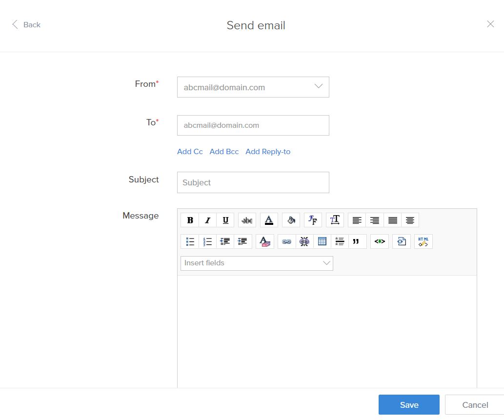Clear formatting with eraser icon
The image size is (504, 420).
point(265,241)
